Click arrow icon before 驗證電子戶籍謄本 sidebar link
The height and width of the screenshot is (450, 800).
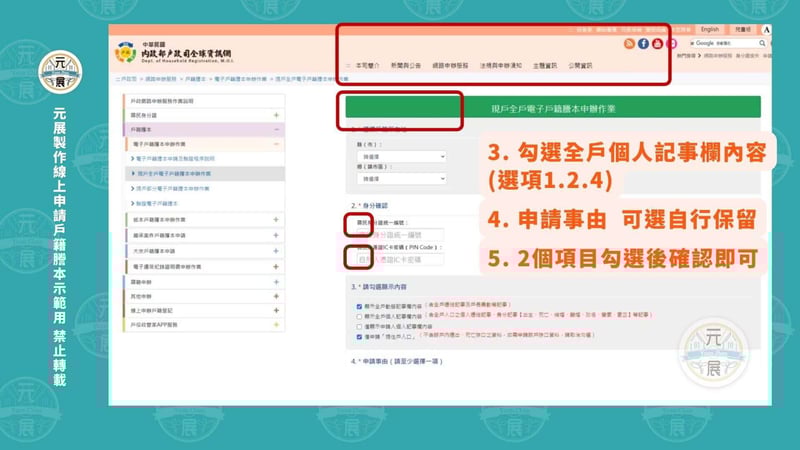tap(133, 204)
